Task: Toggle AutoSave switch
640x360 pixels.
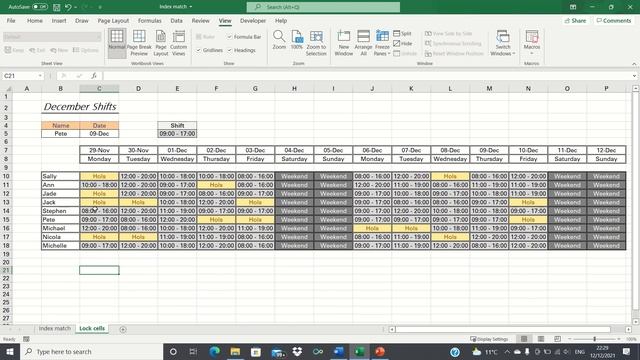Action: [x=40, y=7]
